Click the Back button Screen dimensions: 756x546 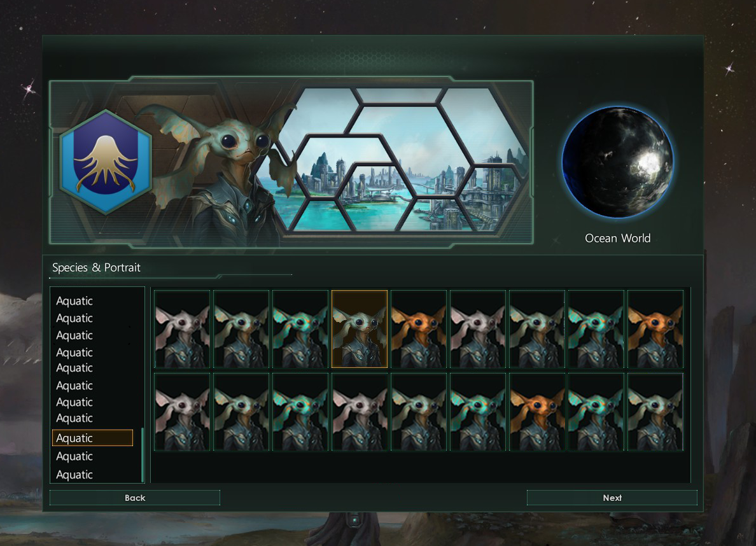click(x=135, y=498)
